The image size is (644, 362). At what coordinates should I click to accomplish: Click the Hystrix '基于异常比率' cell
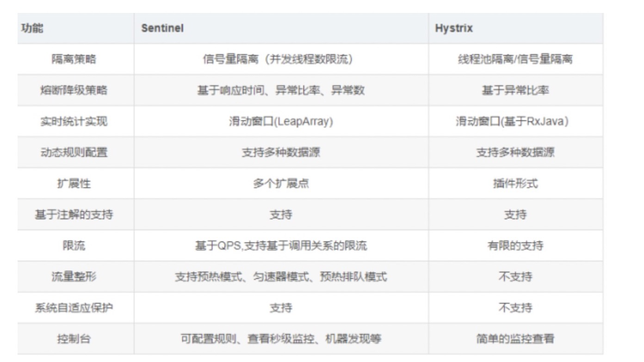pyautogui.click(x=515, y=90)
